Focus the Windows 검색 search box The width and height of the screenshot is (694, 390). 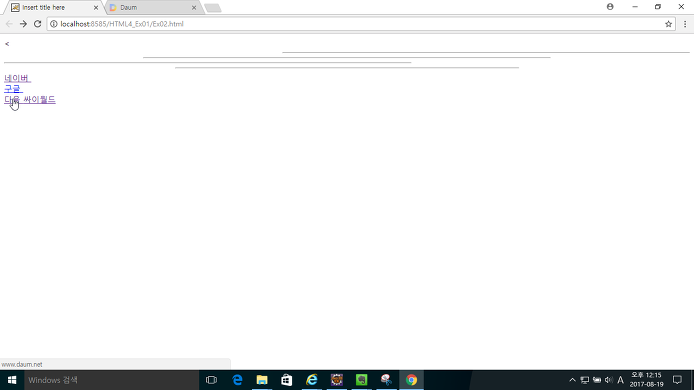click(111, 380)
